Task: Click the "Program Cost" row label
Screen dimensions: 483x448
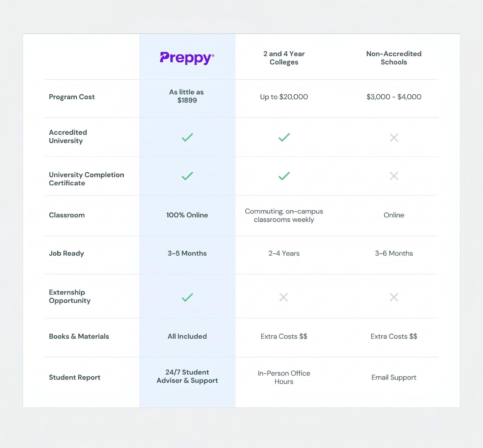Action: [x=72, y=97]
